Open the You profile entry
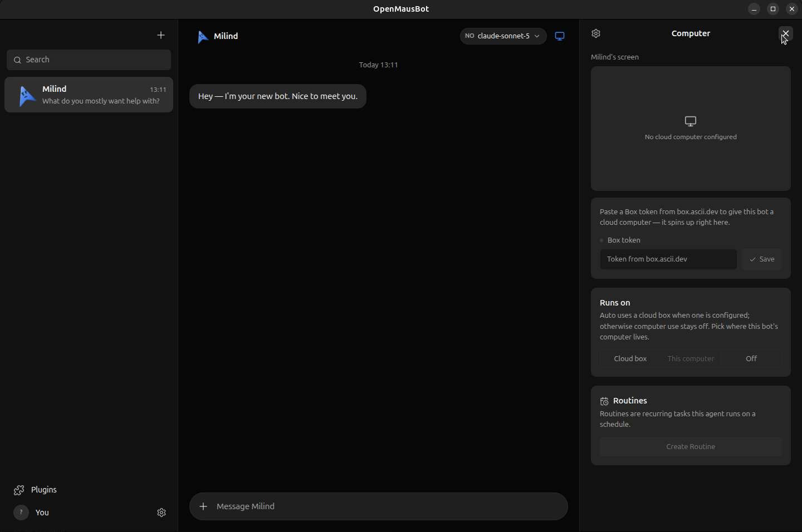Viewport: 802px width, 532px height. [x=42, y=513]
